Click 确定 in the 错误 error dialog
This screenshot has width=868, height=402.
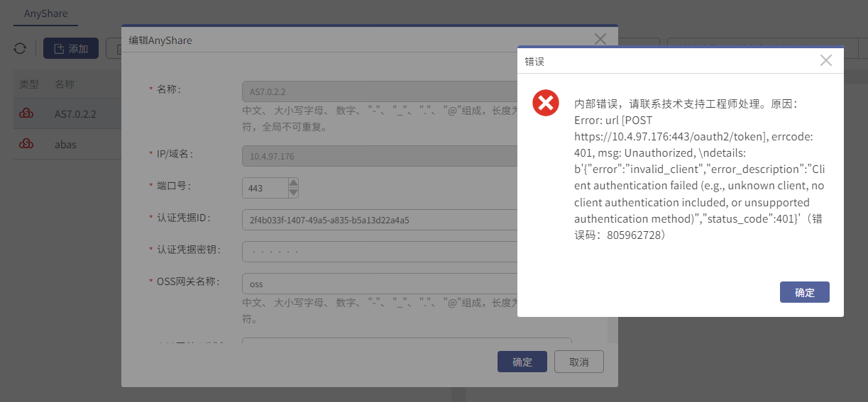(804, 292)
